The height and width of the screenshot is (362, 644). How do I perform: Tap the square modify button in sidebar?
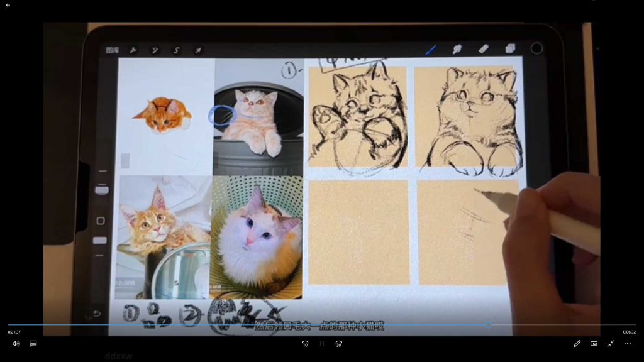[x=101, y=221]
